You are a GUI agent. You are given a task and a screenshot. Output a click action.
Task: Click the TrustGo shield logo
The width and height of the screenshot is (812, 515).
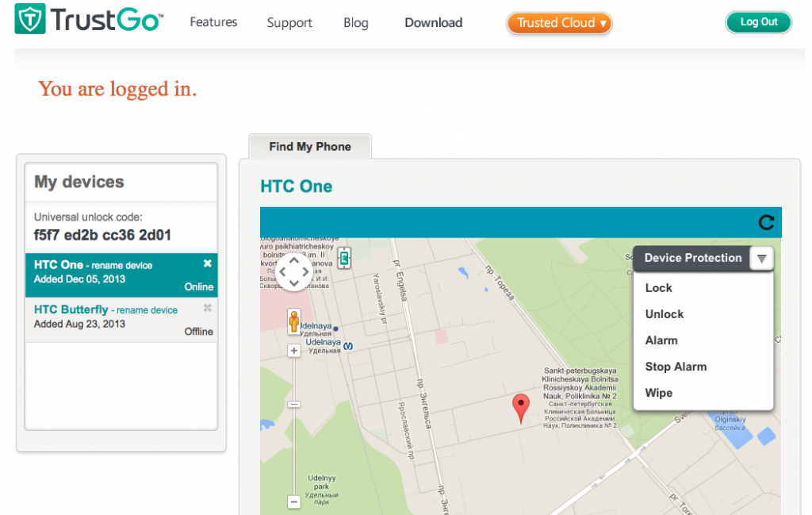click(29, 19)
